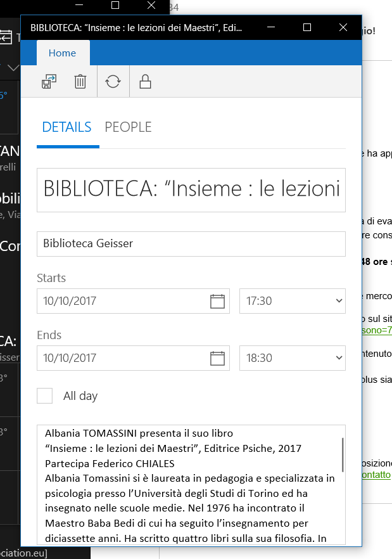This screenshot has width=392, height=559.
Task: Click the Repeat circular arrows icon
Action: [x=113, y=82]
